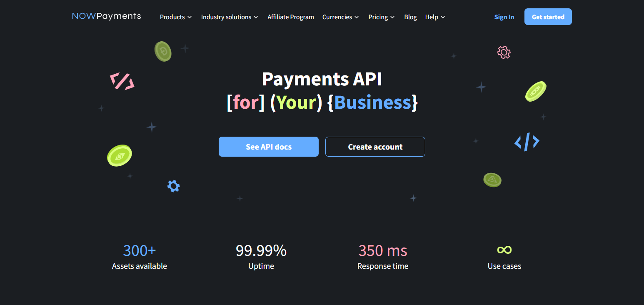Open the Help menu
Image resolution: width=644 pixels, height=305 pixels.
click(x=435, y=17)
